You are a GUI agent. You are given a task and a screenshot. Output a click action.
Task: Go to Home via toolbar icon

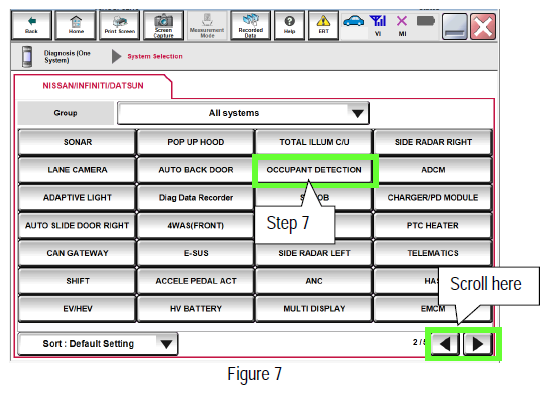(x=76, y=25)
